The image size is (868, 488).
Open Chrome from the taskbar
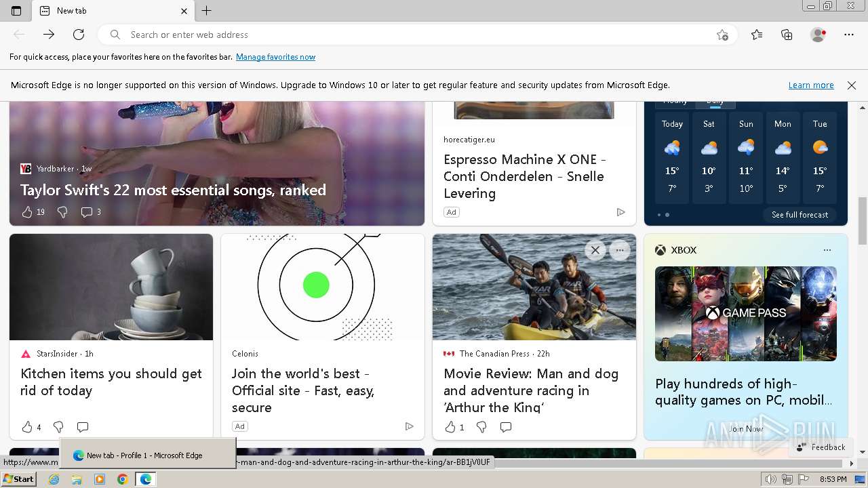coord(122,479)
